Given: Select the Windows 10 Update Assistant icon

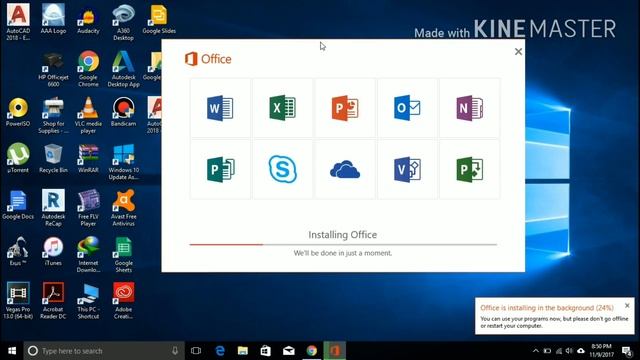Looking at the screenshot, I should coord(123,162).
